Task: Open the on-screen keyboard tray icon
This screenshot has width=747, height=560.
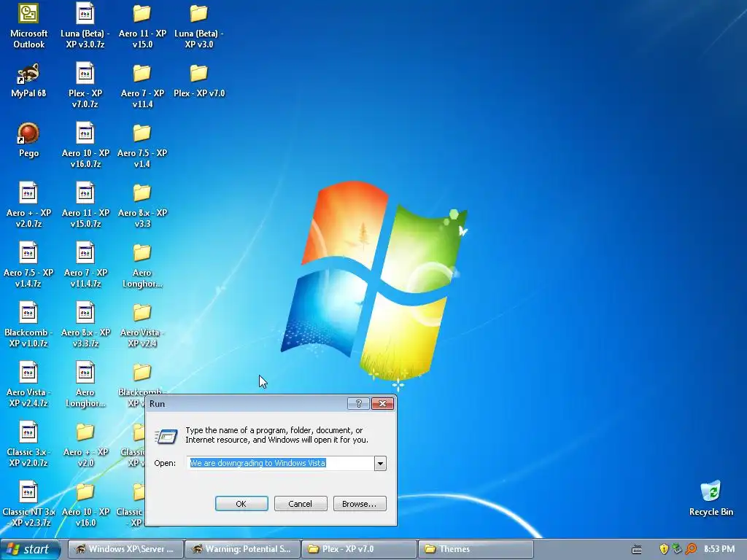Action: 636,550
